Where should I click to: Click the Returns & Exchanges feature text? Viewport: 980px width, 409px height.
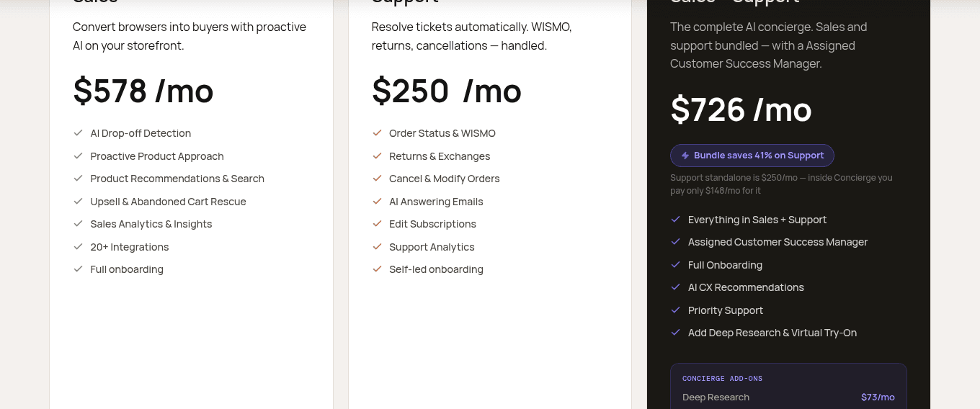tap(440, 156)
